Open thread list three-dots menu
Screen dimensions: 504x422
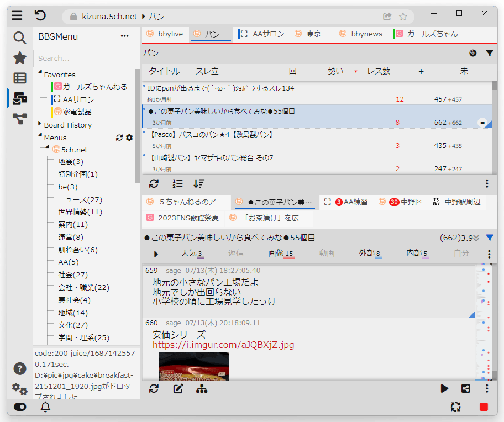[487, 184]
